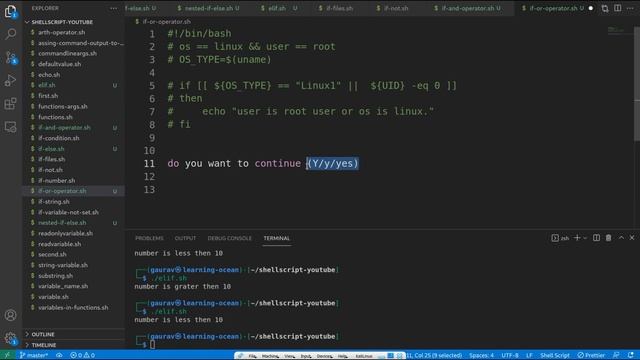
Task: Kill the terminal with trash icon
Action: coord(609,238)
